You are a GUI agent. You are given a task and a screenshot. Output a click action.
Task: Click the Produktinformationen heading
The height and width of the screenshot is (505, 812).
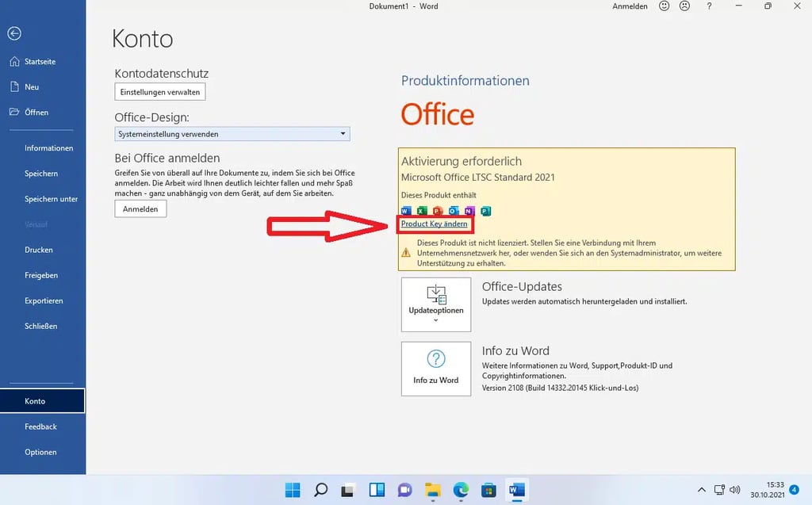[465, 80]
